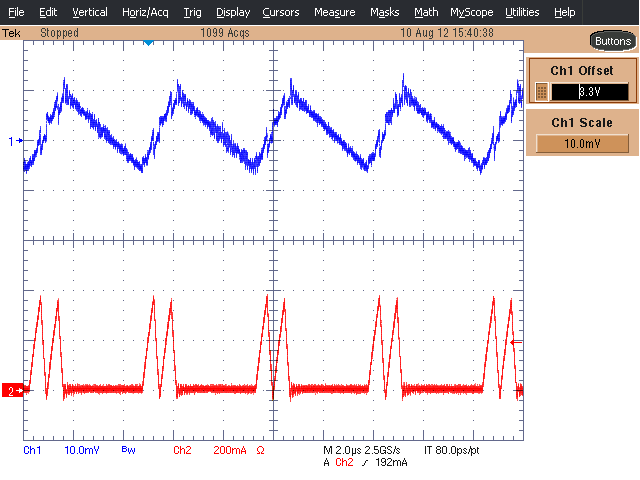Click the Ch1 bandwidth limit Bw indicator
This screenshot has height=480, width=640.
[x=128, y=450]
